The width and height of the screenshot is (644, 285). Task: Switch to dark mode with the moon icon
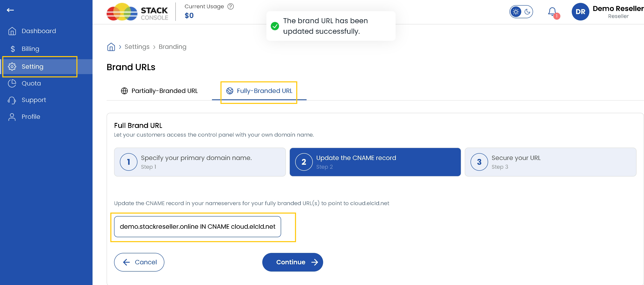[x=527, y=12]
